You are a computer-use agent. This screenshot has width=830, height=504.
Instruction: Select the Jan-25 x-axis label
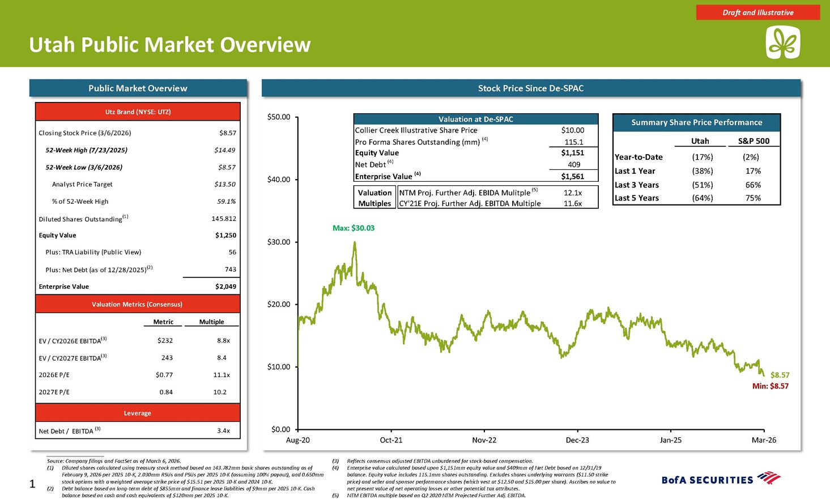click(671, 440)
